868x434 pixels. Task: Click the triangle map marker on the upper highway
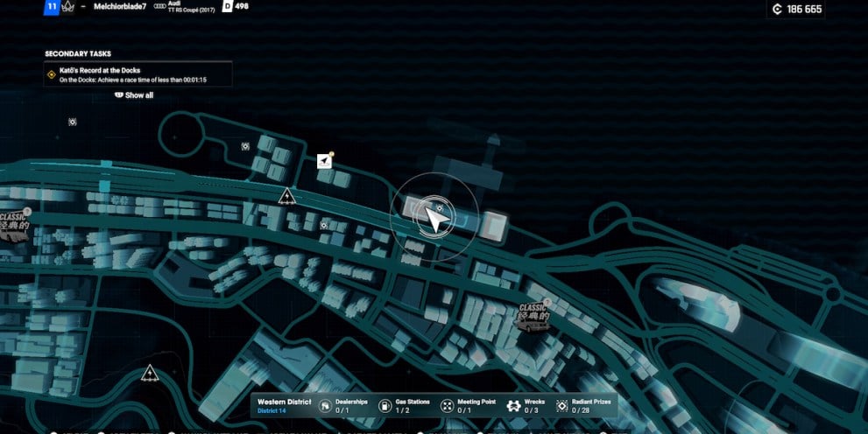(x=286, y=197)
